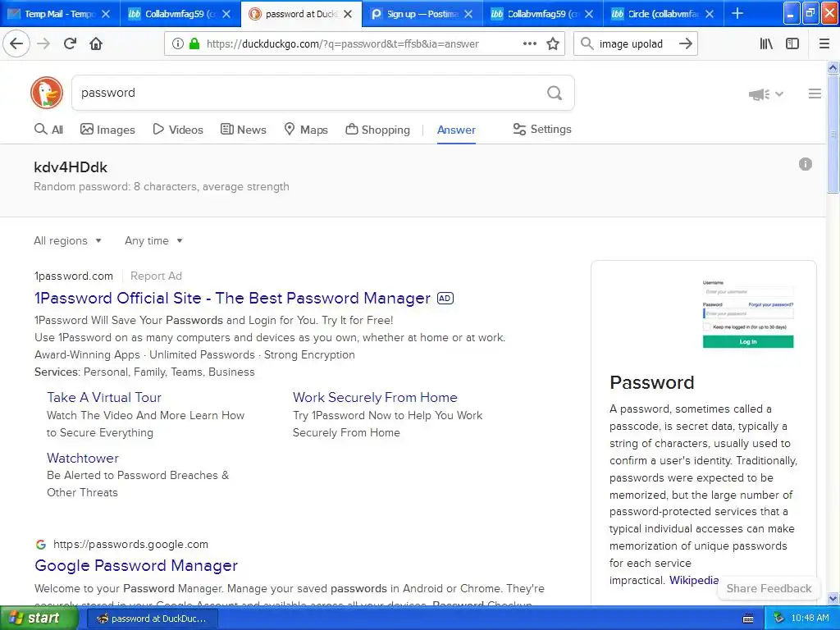Click the page scrollbar up arrow

[833, 67]
